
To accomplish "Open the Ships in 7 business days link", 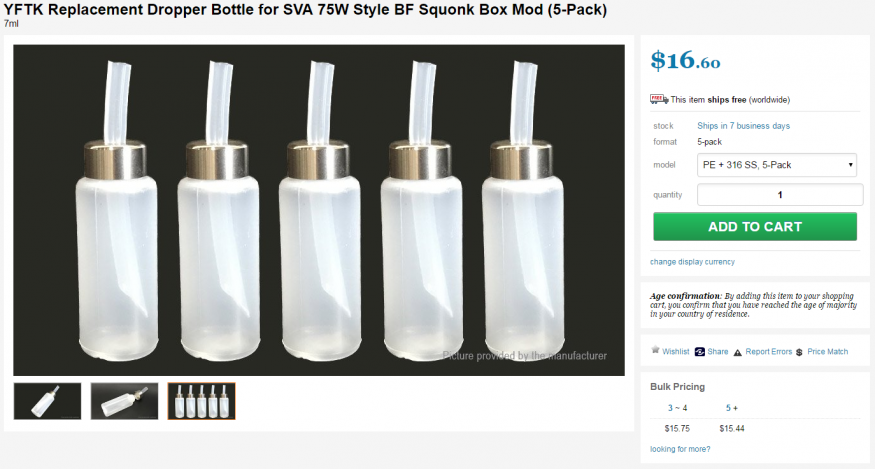I will click(x=743, y=126).
